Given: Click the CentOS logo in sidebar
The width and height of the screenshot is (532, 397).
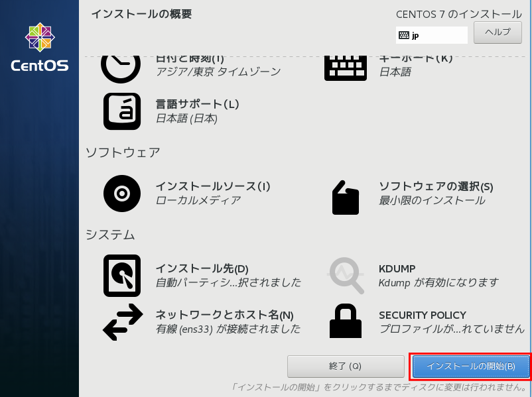Looking at the screenshot, I should pyautogui.click(x=40, y=47).
